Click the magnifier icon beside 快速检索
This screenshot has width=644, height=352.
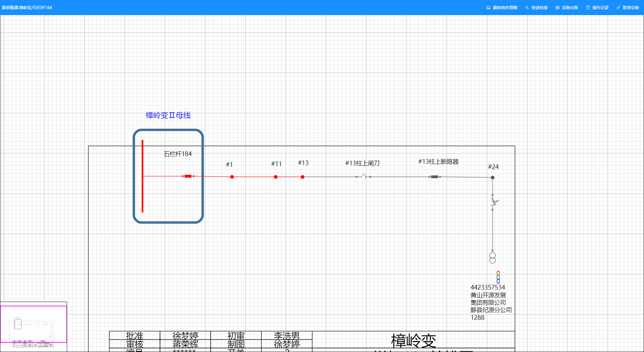[x=527, y=7]
